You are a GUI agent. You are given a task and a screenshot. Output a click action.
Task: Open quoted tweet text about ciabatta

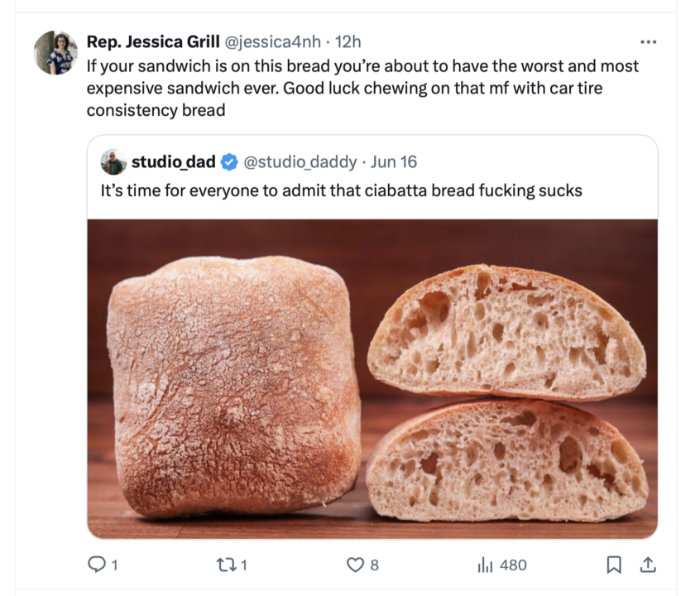[x=341, y=191]
